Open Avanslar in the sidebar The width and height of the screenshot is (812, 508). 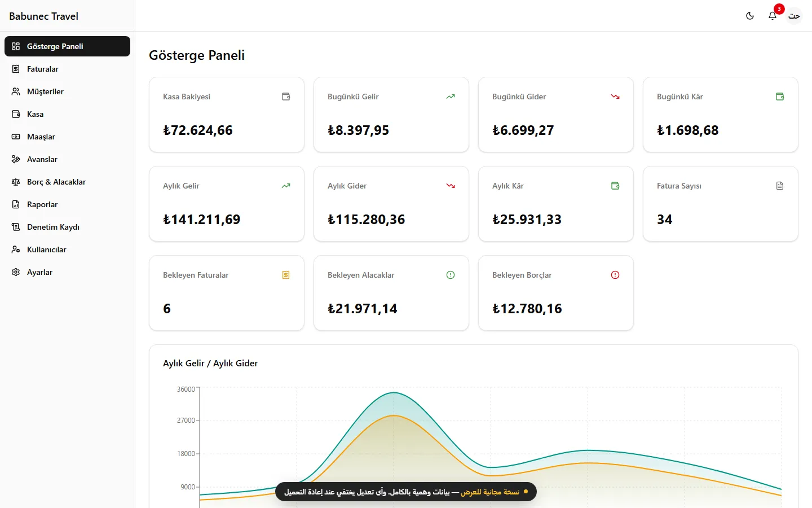pyautogui.click(x=67, y=159)
